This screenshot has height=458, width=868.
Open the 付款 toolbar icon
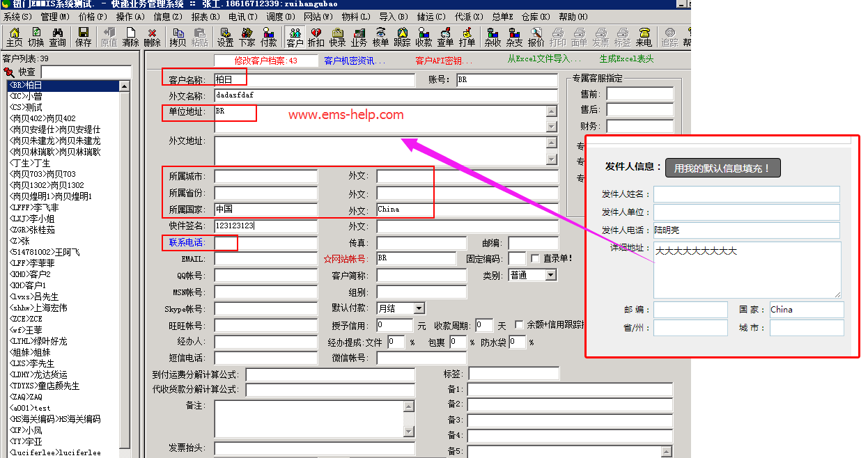[269, 38]
